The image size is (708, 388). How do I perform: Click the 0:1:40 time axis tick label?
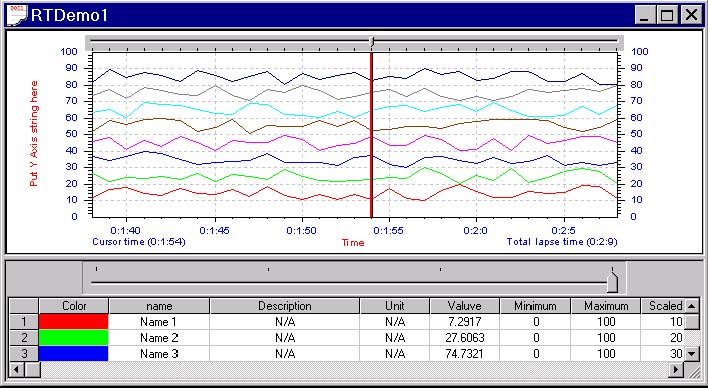[126, 230]
